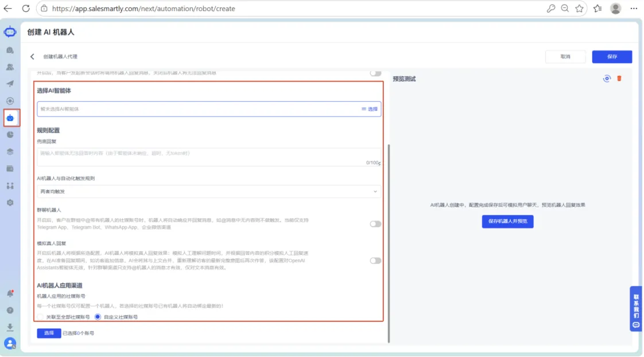Click the download icon in sidebar
This screenshot has width=644, height=357.
coord(10,327)
